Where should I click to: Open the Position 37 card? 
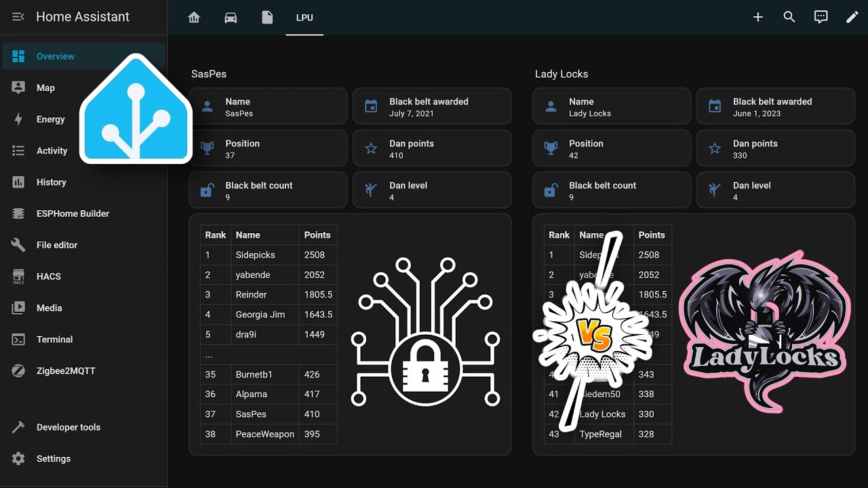[x=268, y=148]
